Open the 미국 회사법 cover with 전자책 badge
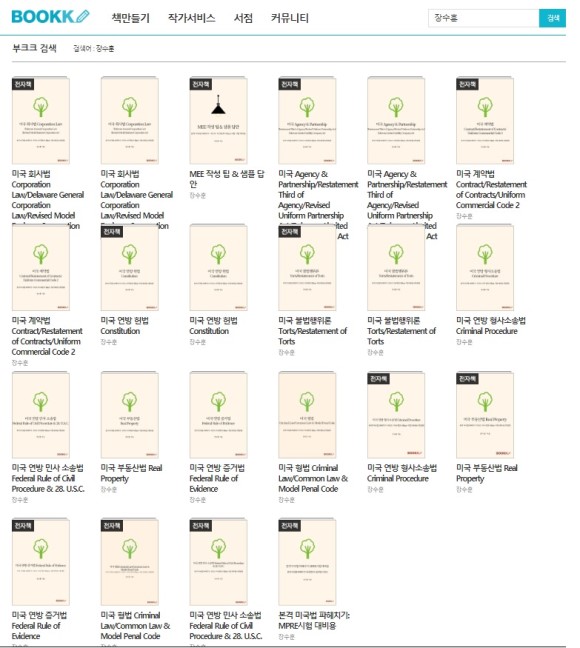580x648 pixels. tap(41, 120)
